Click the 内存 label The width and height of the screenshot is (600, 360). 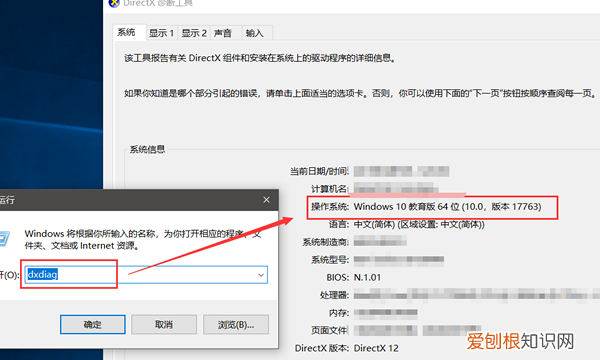(x=339, y=313)
